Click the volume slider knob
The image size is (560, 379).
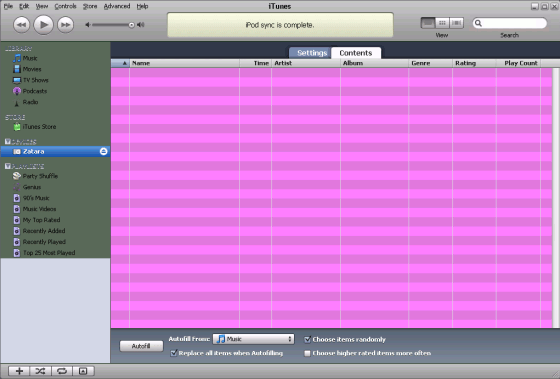click(x=131, y=25)
